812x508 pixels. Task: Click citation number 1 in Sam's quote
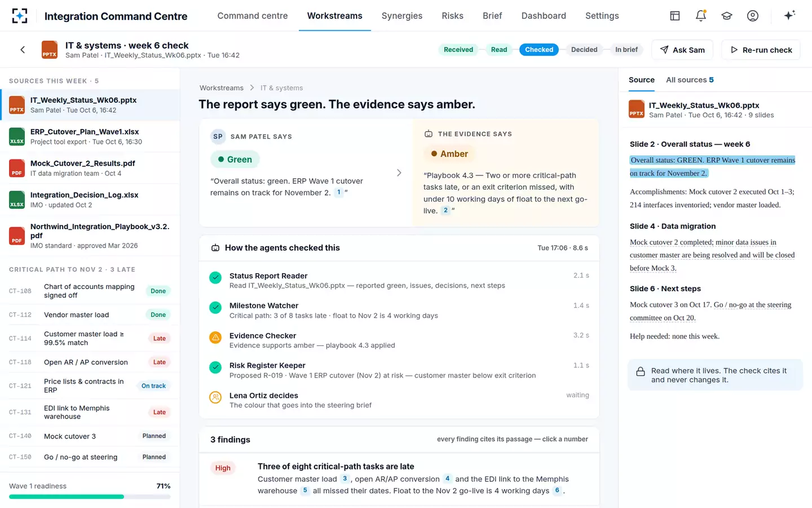[339, 192]
